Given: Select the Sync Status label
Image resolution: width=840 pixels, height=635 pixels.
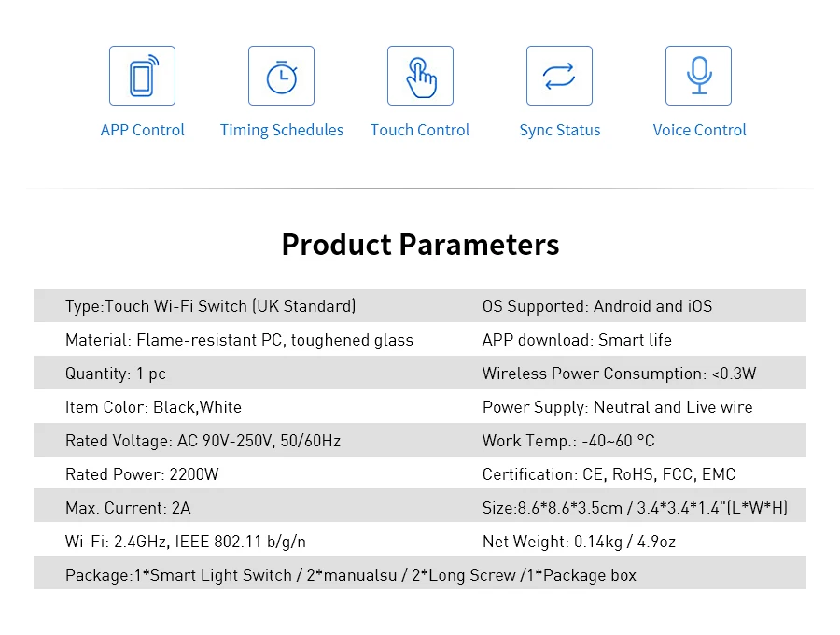Looking at the screenshot, I should click(560, 130).
